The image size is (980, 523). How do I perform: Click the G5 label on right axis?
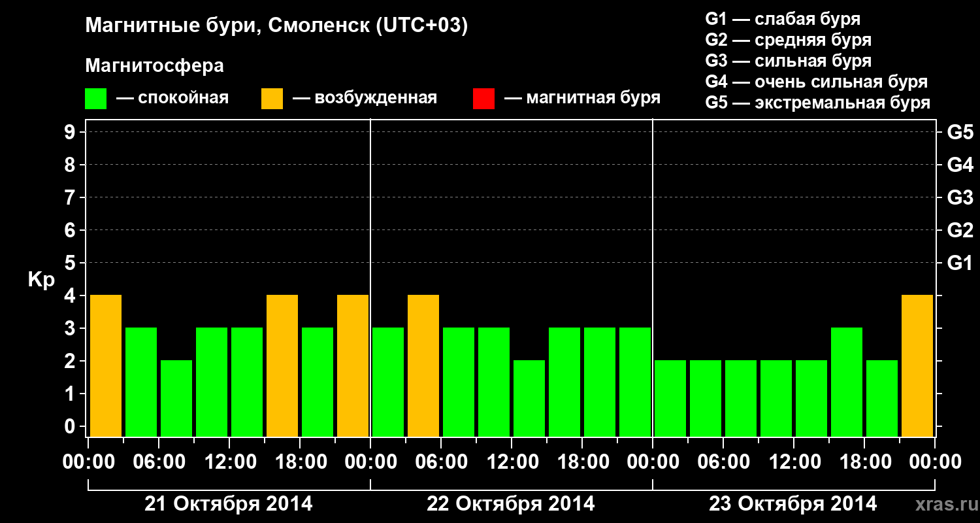[960, 133]
